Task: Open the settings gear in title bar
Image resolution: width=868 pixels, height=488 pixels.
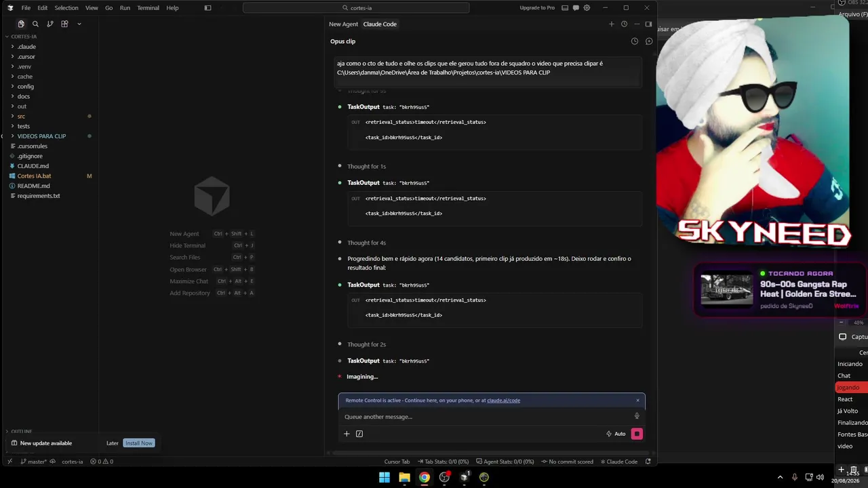Action: pos(587,8)
